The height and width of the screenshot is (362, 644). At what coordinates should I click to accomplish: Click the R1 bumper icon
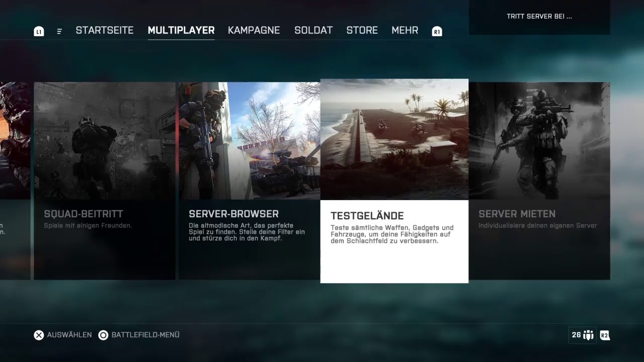tap(437, 31)
